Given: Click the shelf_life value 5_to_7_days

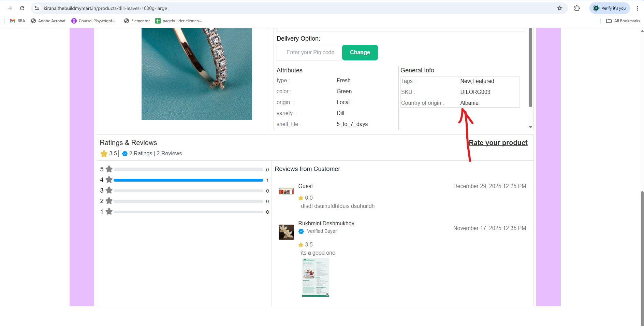Looking at the screenshot, I should 352,124.
